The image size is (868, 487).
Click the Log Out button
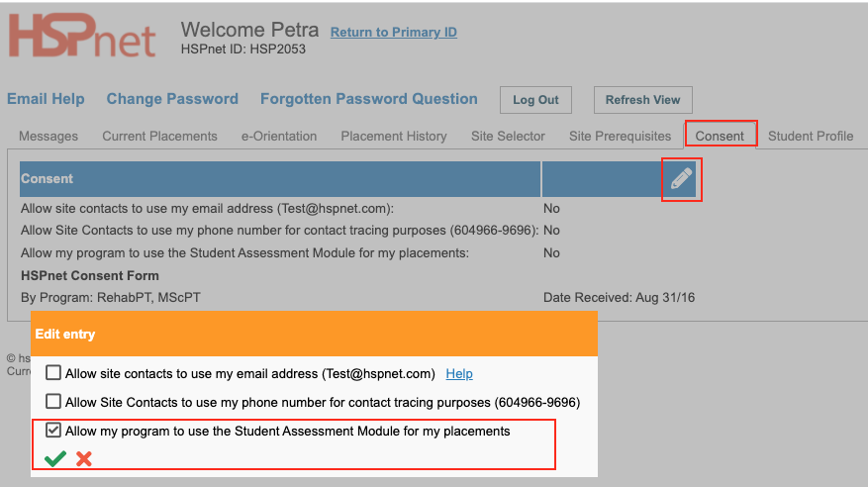(x=535, y=100)
